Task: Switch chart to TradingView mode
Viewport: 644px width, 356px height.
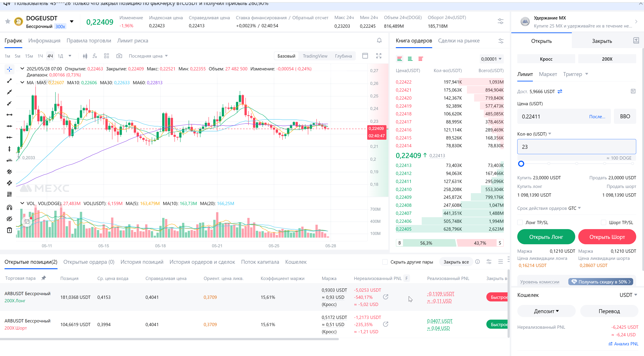Action: pyautogui.click(x=315, y=56)
